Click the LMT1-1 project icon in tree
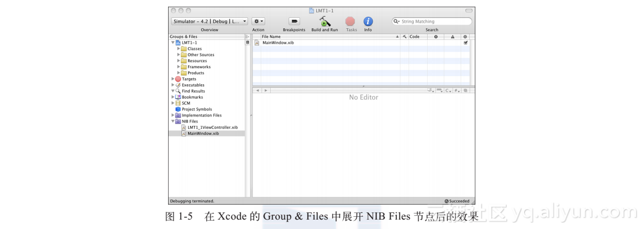This screenshot has width=644, height=229. tap(178, 43)
